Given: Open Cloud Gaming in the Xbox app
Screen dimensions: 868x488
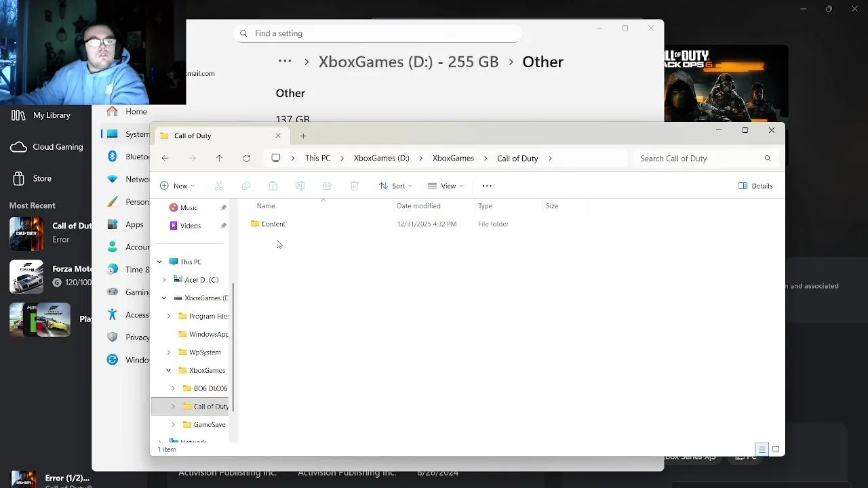Looking at the screenshot, I should coord(47,147).
